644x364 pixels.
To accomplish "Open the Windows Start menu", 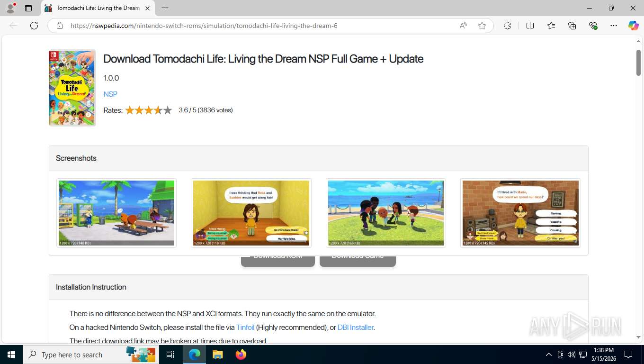I will [x=11, y=355].
